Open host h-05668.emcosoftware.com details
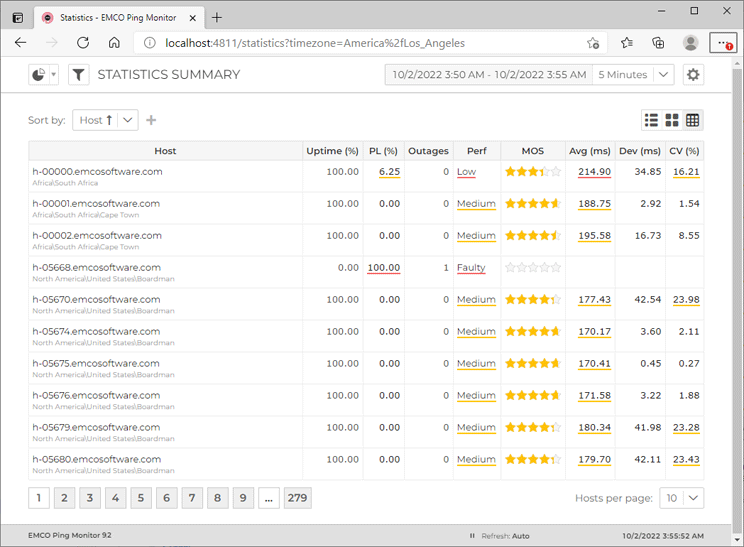Viewport: 744px width, 547px height. pos(96,267)
